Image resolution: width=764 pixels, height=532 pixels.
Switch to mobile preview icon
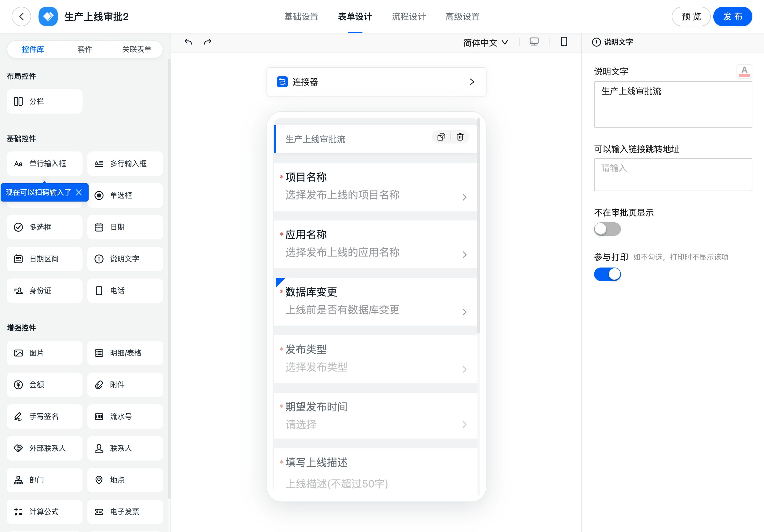[564, 42]
